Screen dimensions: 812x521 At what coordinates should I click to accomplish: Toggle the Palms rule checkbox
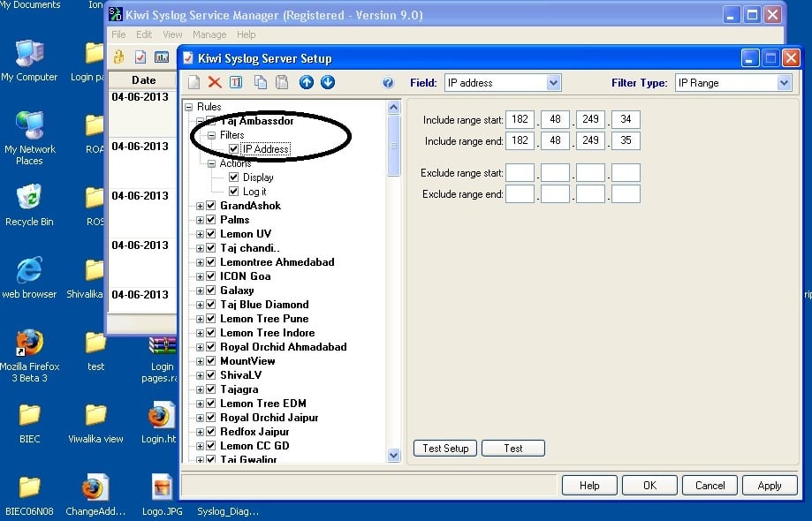211,219
